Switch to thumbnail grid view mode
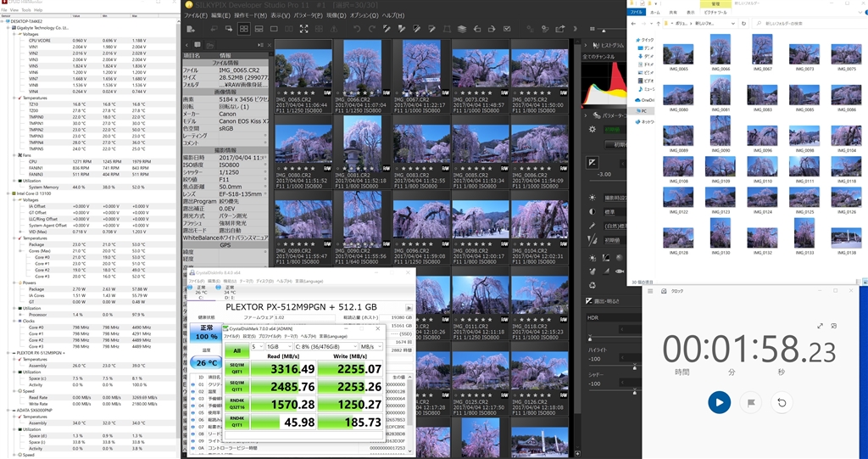868x459 pixels. click(243, 29)
